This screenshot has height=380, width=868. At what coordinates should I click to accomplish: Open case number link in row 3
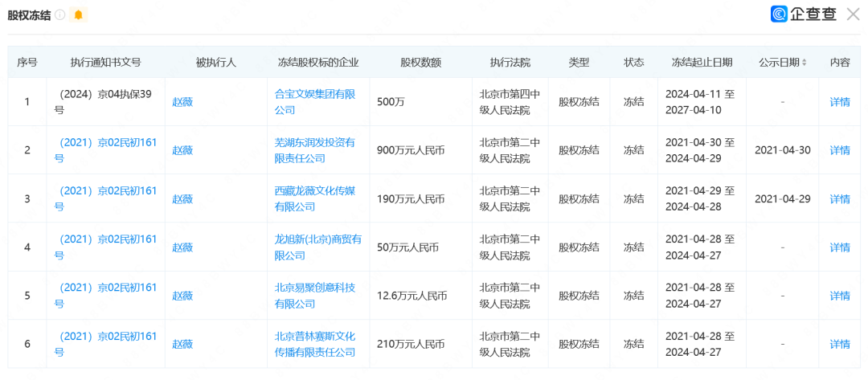(x=105, y=199)
